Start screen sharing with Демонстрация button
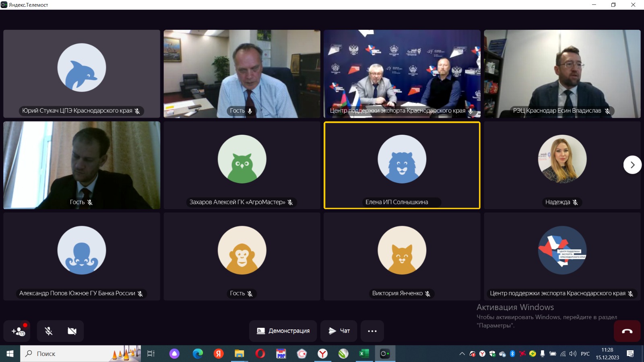The width and height of the screenshot is (644, 362). pyautogui.click(x=283, y=331)
